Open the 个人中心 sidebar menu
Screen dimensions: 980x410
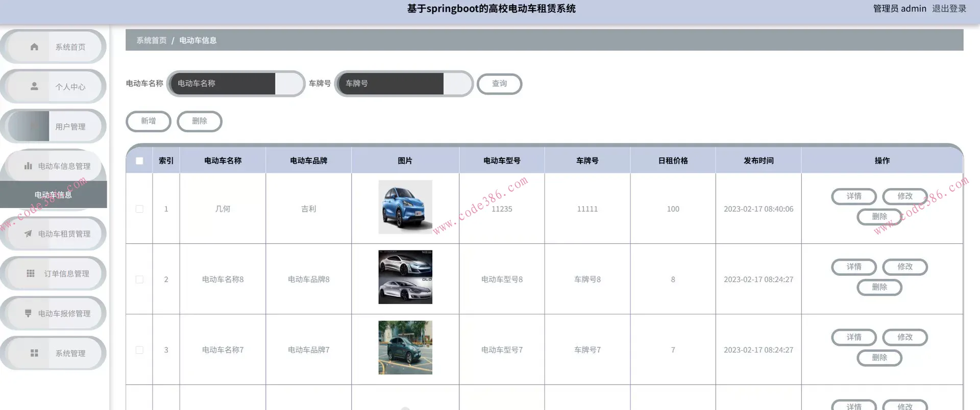coord(53,87)
